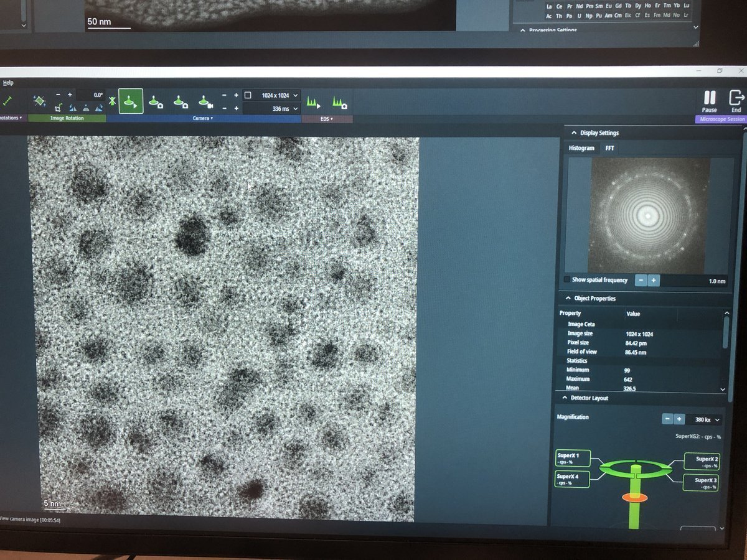This screenshot has width=747, height=560.
Task: Click the camera video recording icon
Action: tap(205, 101)
